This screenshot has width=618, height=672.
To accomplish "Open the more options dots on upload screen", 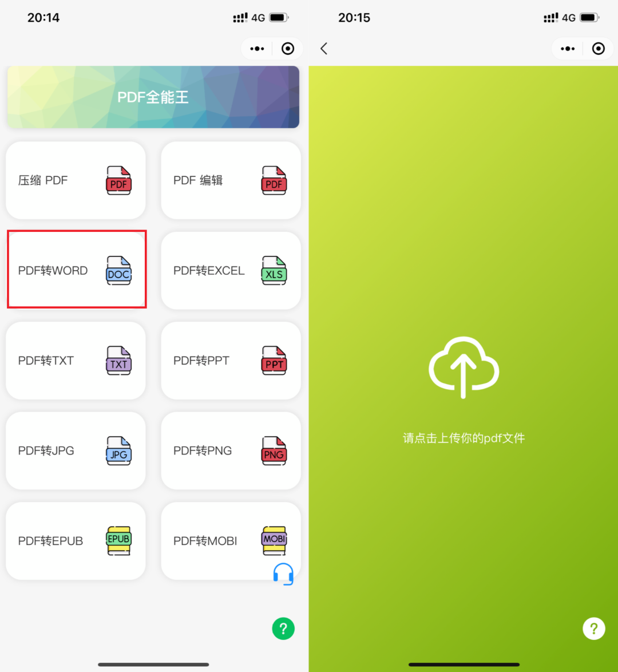I will [x=568, y=49].
